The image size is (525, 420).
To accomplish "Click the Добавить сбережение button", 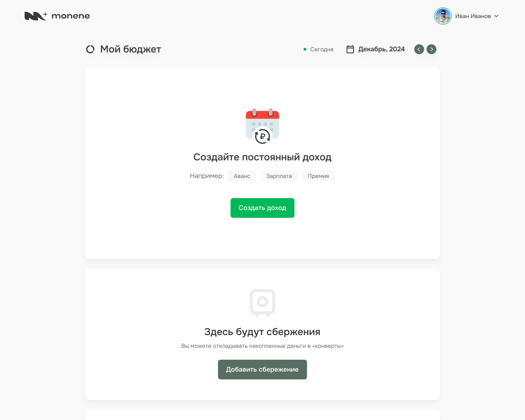I will coord(262,370).
